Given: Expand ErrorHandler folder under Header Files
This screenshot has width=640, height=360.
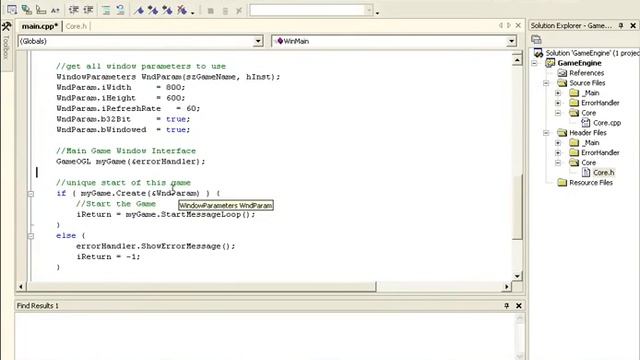Looking at the screenshot, I should pos(558,153).
